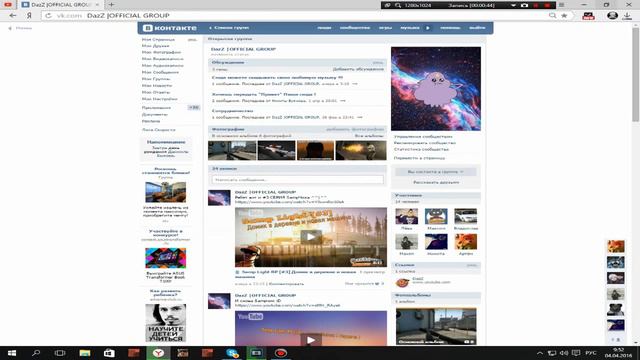
Task: Click 'Рассказать друзьям' button
Action: coord(436,182)
